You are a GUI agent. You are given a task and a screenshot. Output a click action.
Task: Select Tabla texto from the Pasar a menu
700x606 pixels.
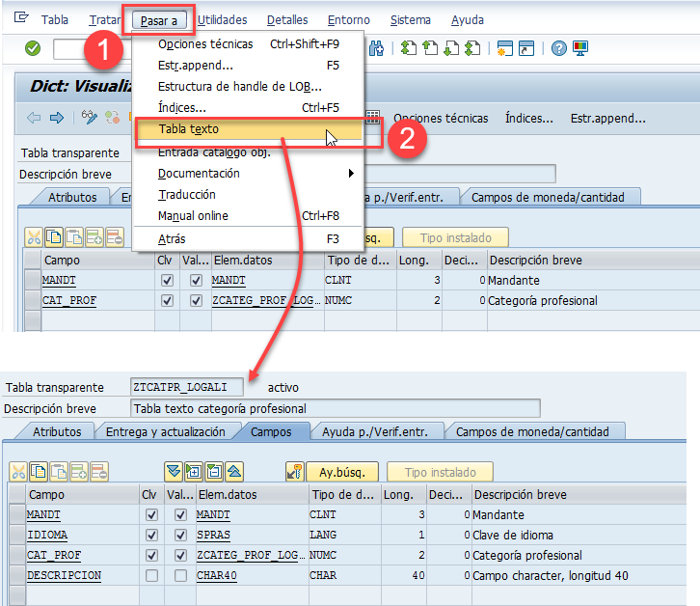[x=249, y=129]
